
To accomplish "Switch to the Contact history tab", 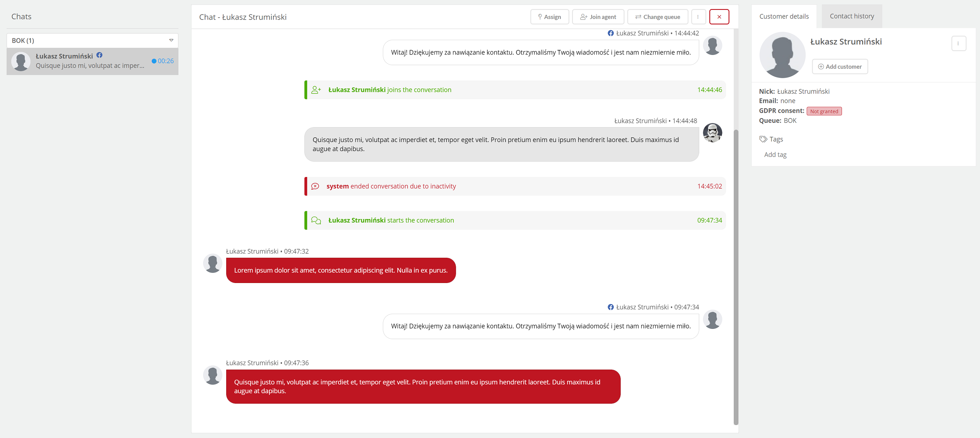I will (x=852, y=16).
